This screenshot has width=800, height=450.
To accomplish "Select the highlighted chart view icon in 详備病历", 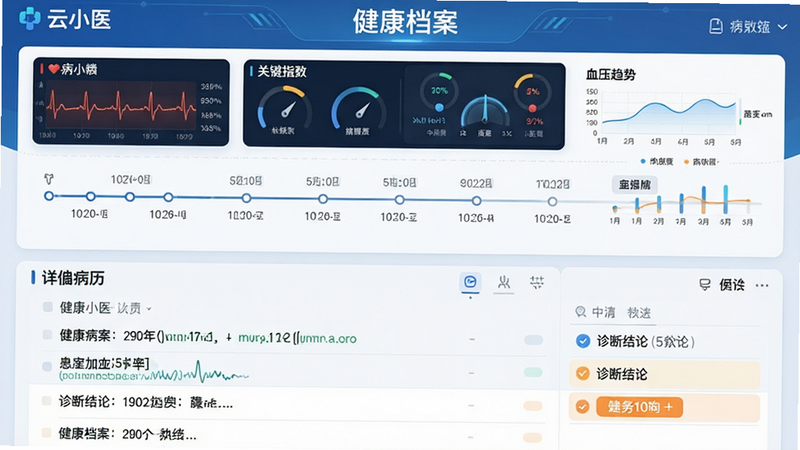I will click(x=470, y=282).
